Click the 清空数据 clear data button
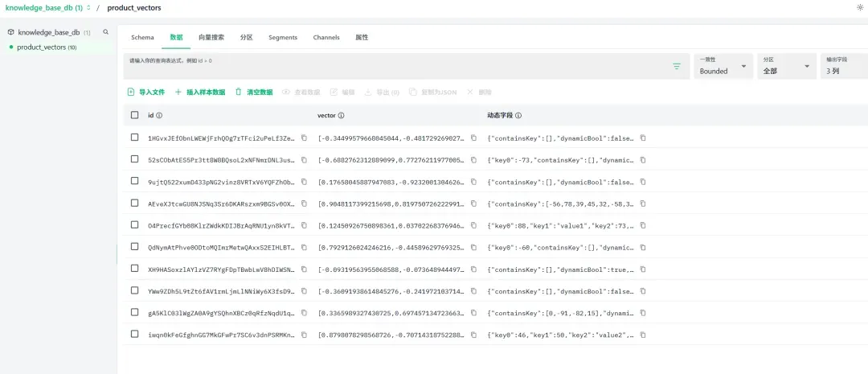The width and height of the screenshot is (868, 374). tap(254, 92)
